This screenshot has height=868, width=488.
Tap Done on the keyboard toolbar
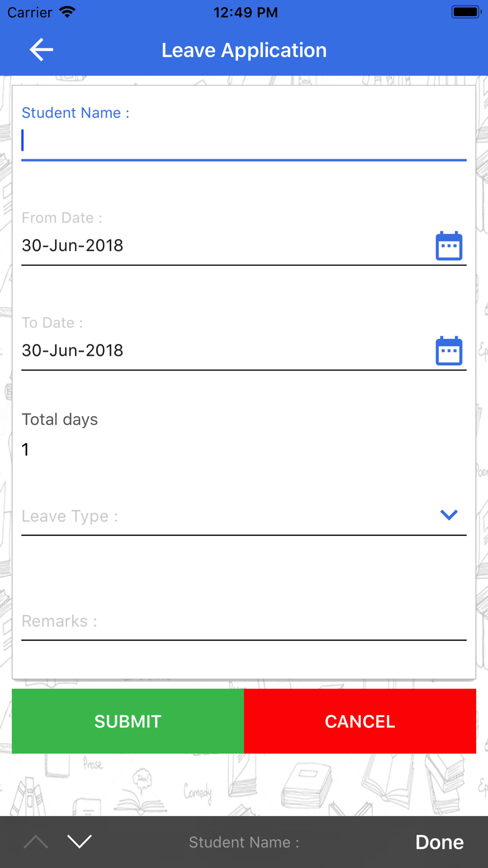[x=439, y=842]
